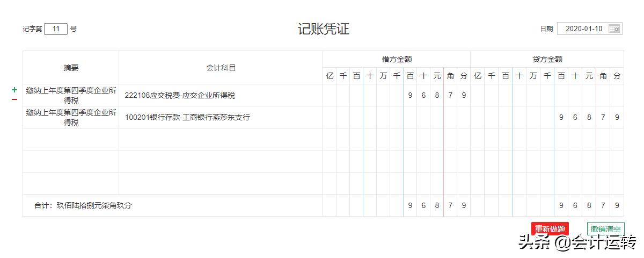Click the green plus add-row icon
This screenshot has height=258, width=644.
click(x=14, y=90)
